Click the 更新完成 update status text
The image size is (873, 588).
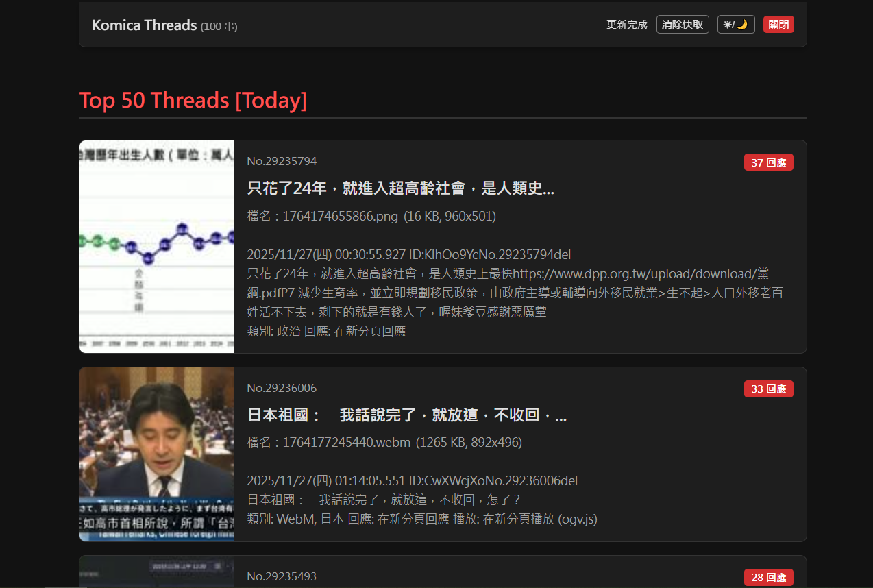click(x=626, y=25)
